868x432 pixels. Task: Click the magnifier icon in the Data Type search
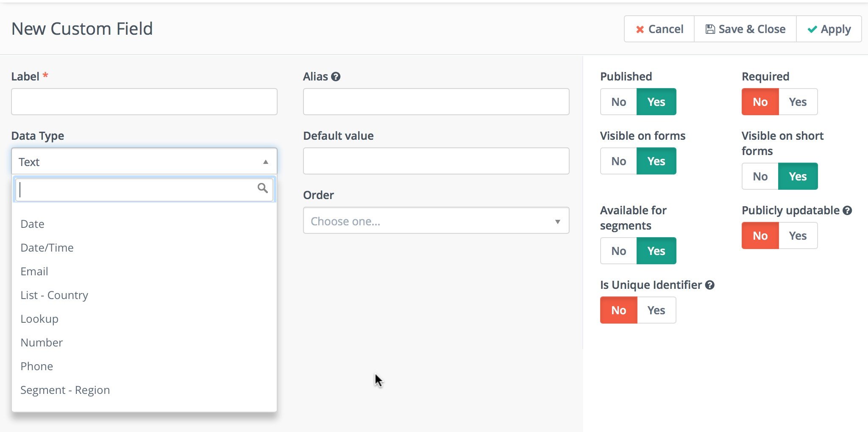point(263,188)
